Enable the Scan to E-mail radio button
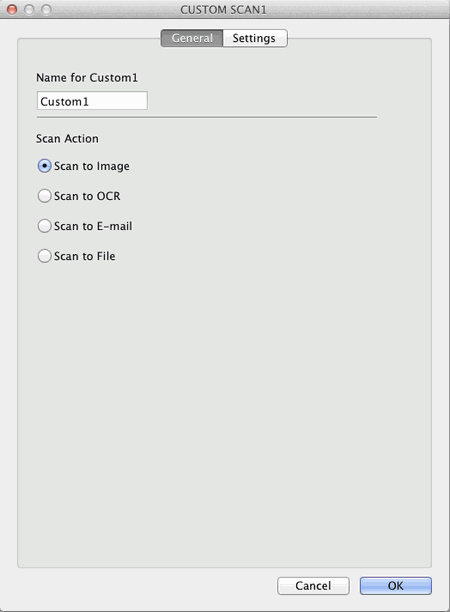This screenshot has height=612, width=450. (44, 226)
